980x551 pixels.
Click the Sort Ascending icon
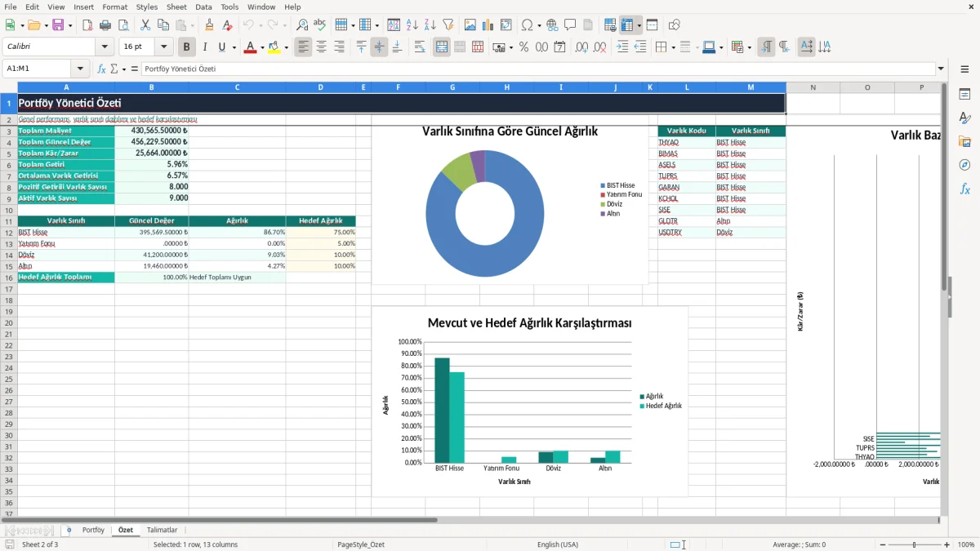(412, 25)
